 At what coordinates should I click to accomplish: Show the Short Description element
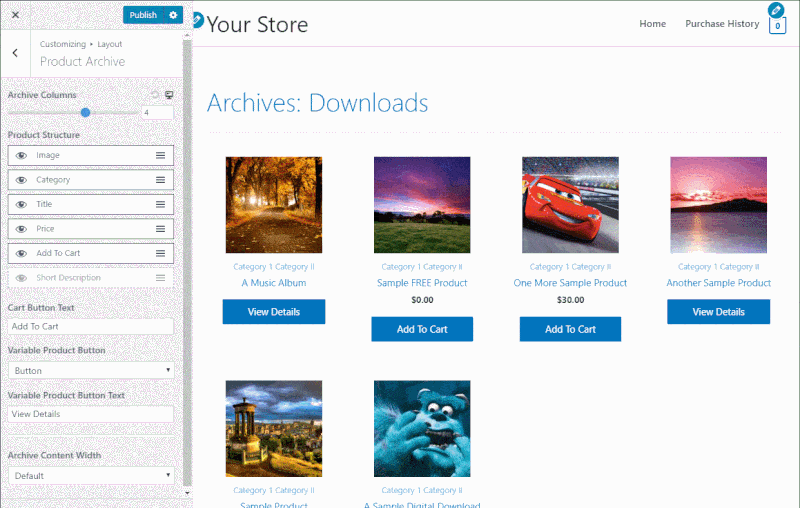click(x=21, y=278)
